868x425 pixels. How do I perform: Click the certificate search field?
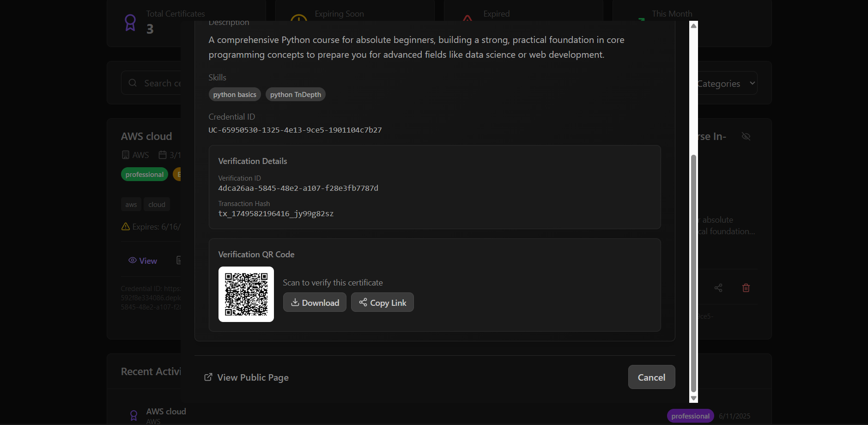tap(152, 83)
